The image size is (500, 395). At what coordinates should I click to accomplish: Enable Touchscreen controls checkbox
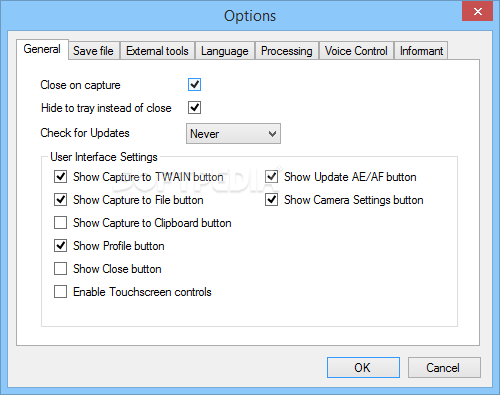[x=60, y=292]
